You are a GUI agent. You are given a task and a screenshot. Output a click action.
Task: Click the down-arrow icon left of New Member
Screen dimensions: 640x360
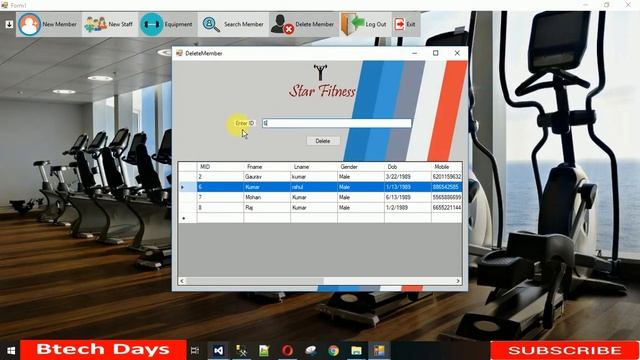[9, 24]
